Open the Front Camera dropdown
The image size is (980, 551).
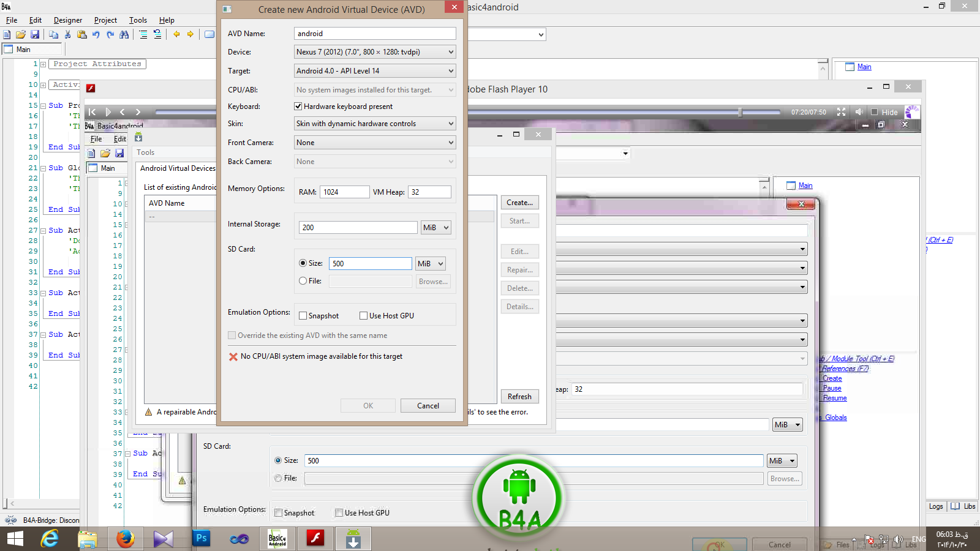[x=375, y=143]
